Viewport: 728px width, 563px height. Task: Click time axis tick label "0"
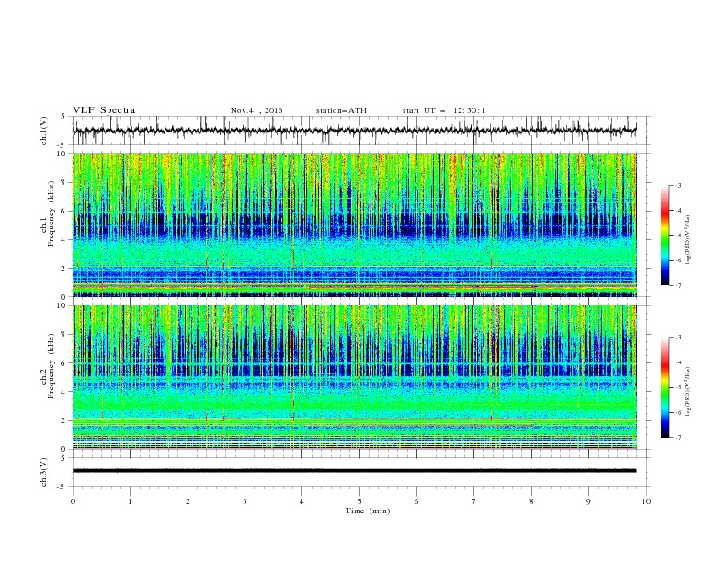[x=73, y=501]
